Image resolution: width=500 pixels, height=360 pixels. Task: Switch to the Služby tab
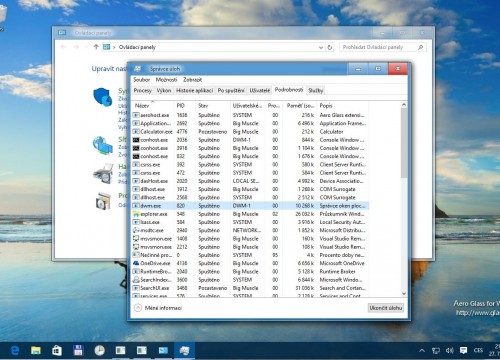[315, 90]
